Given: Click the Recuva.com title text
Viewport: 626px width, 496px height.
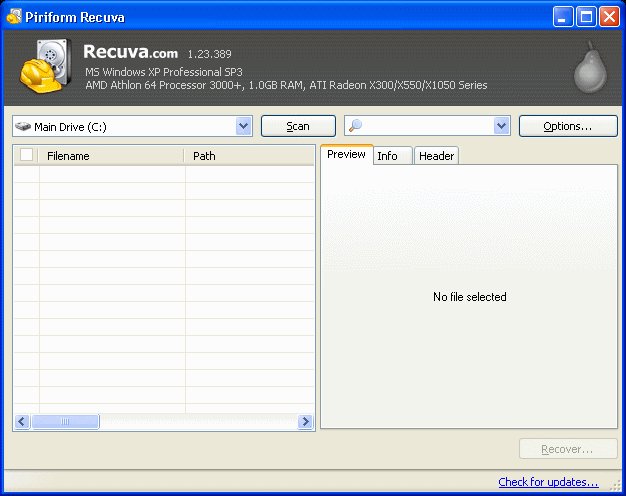Looking at the screenshot, I should (131, 52).
